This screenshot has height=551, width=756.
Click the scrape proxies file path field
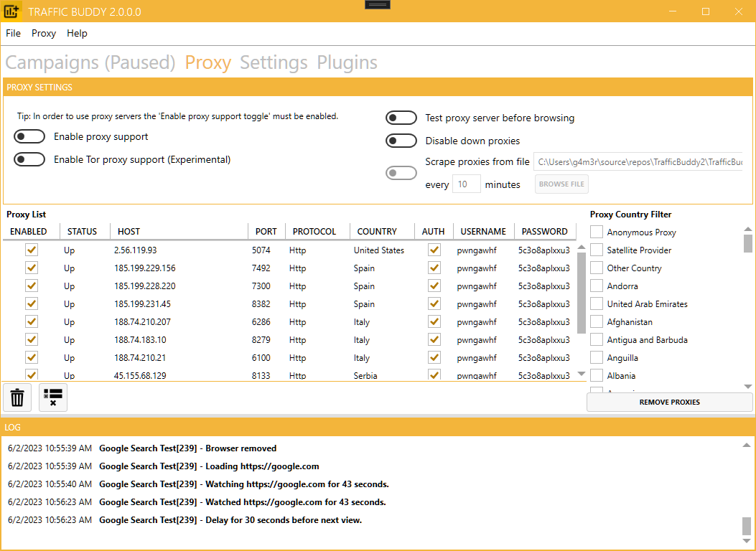[x=638, y=162]
